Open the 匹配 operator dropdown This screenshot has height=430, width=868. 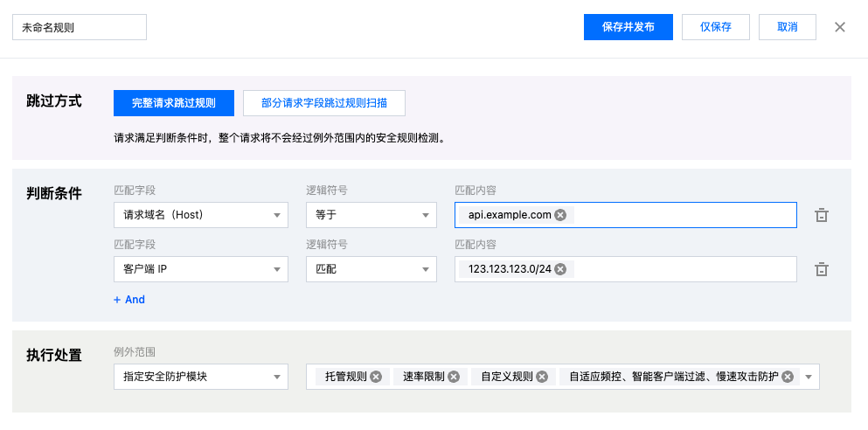click(371, 269)
